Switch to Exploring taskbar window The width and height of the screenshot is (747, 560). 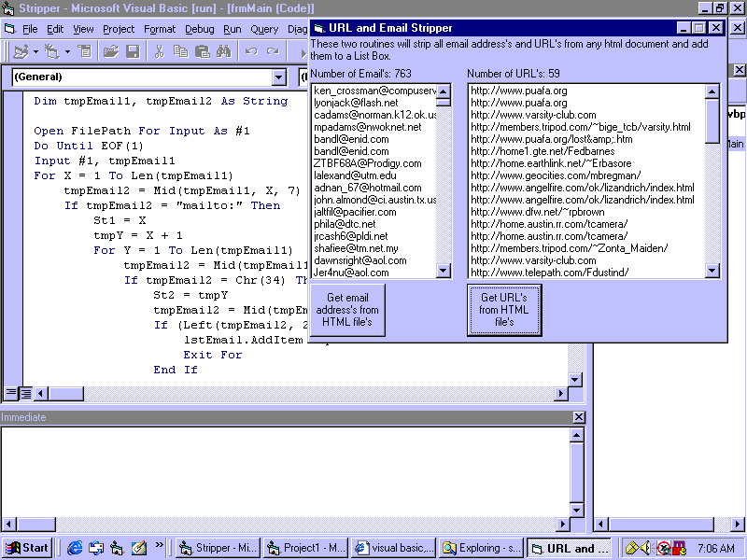480,548
